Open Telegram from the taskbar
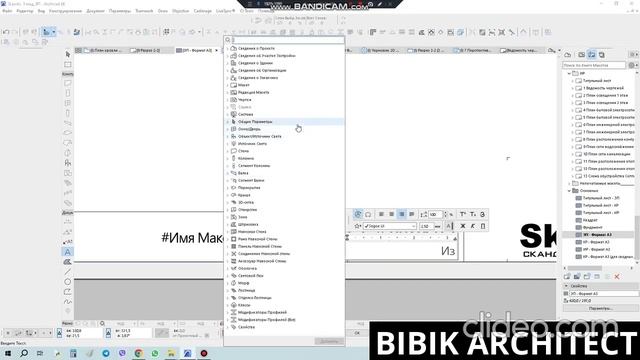640x360 pixels. coord(106,353)
